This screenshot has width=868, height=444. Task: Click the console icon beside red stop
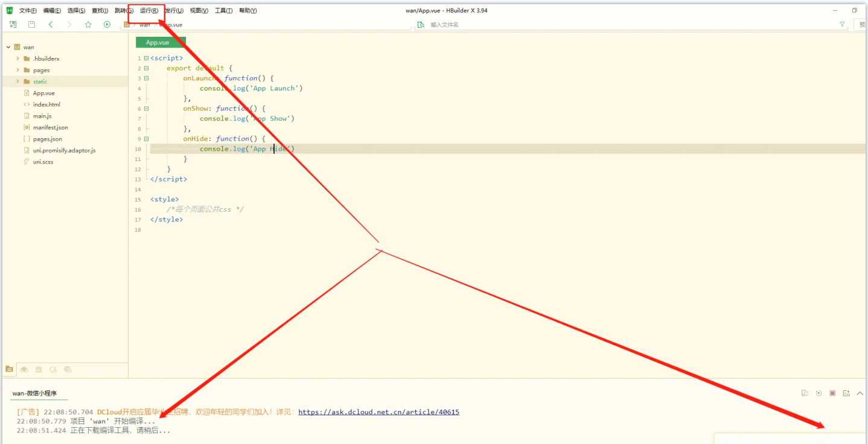point(846,393)
